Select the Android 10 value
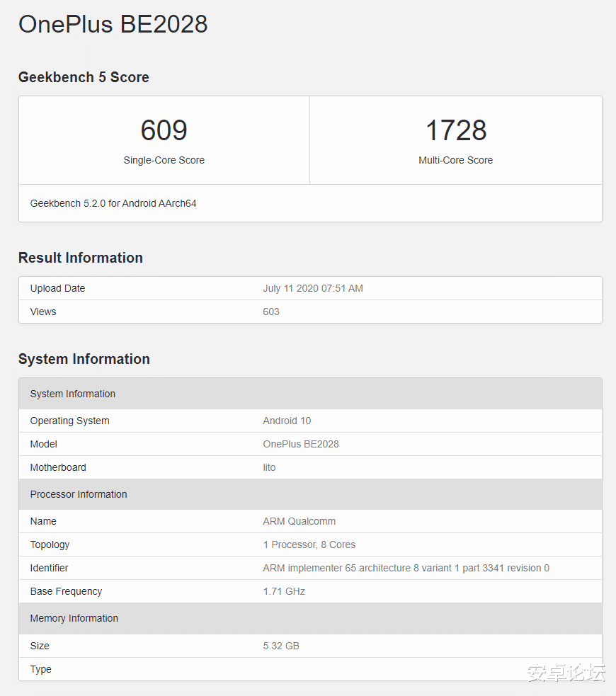Image resolution: width=616 pixels, height=696 pixels. pos(287,421)
